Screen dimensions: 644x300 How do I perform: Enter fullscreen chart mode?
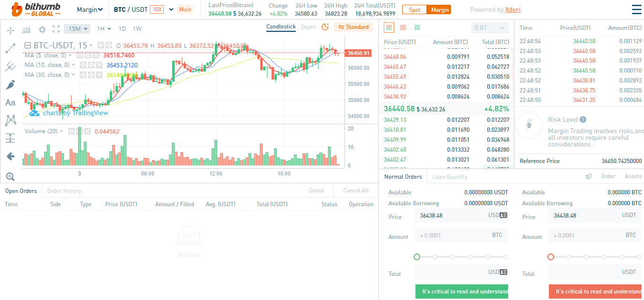coord(56,29)
